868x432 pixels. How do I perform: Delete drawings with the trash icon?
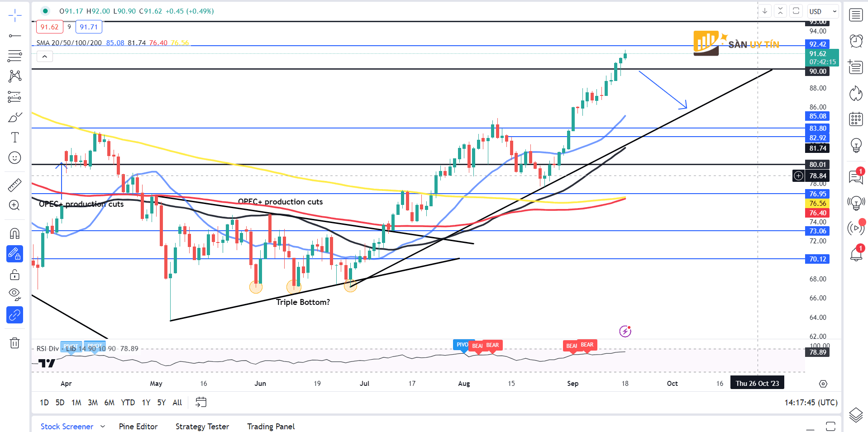click(15, 343)
